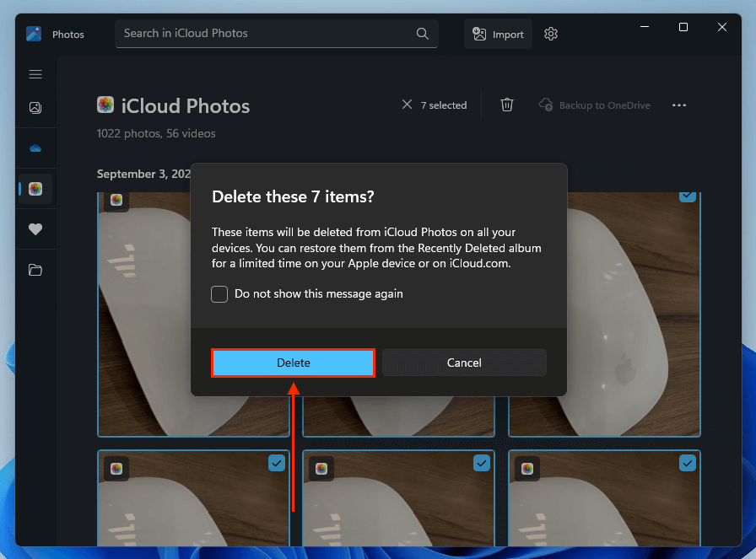The image size is (756, 559).
Task: Uncheck the top-right photo selection checkbox
Action: [688, 196]
